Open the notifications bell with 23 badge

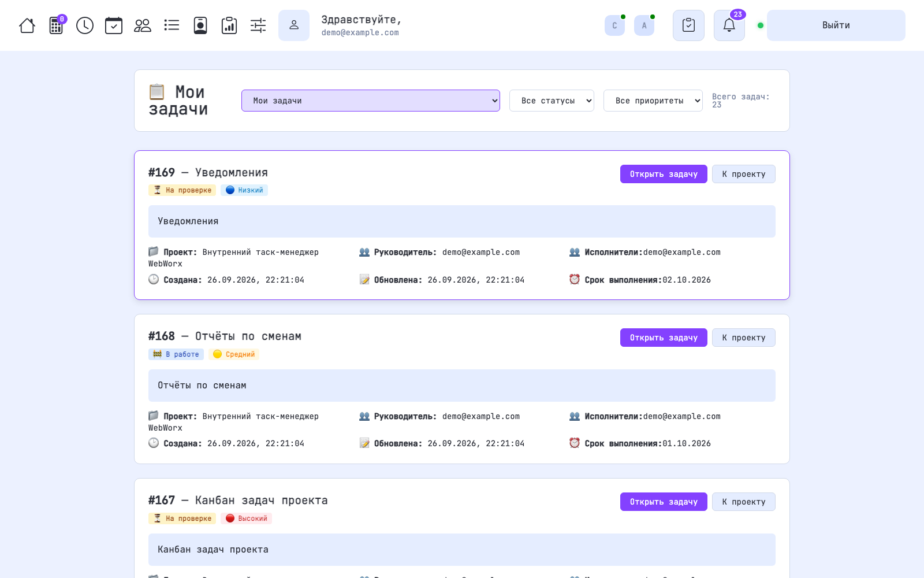729,25
